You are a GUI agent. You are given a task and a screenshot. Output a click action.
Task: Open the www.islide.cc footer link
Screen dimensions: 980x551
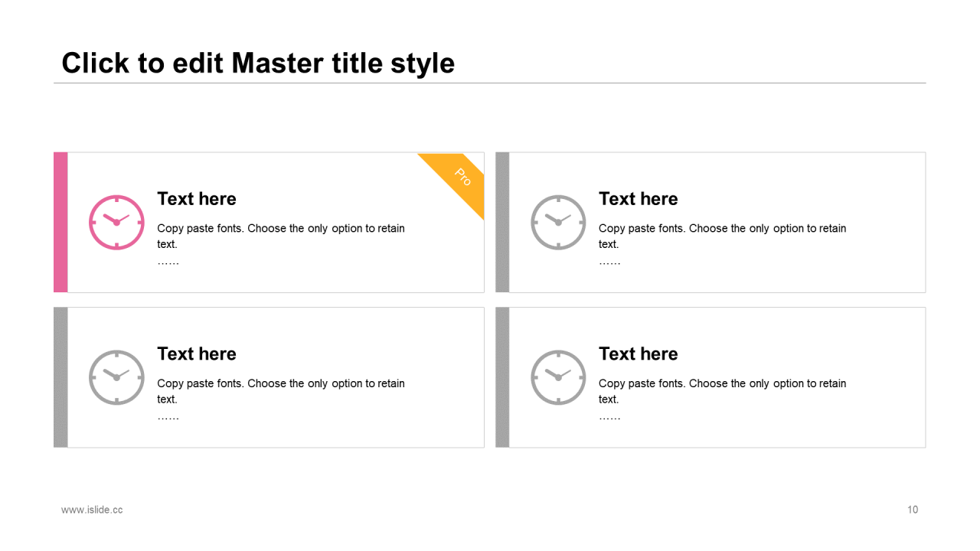[92, 510]
